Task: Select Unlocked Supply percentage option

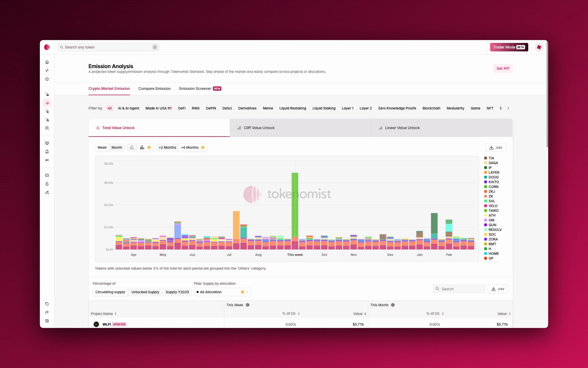Action: (x=145, y=292)
